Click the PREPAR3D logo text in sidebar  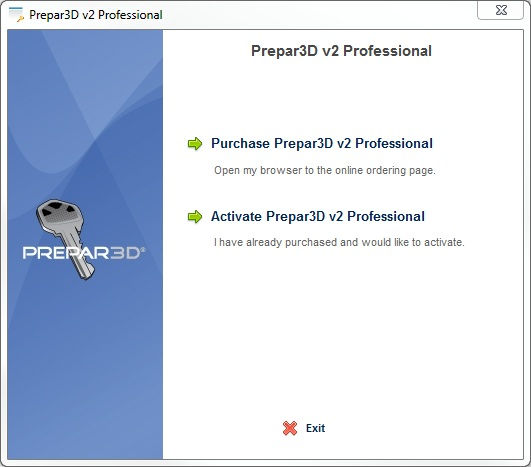[84, 253]
